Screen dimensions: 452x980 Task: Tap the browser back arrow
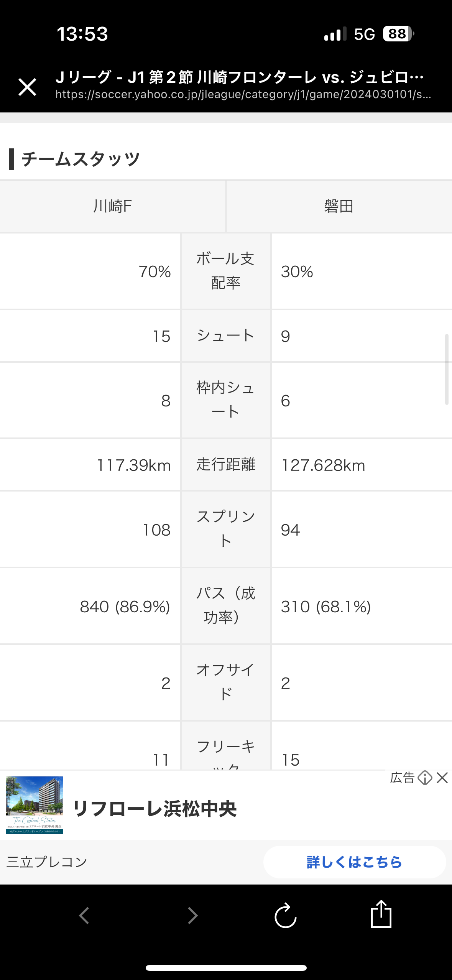tap(84, 916)
